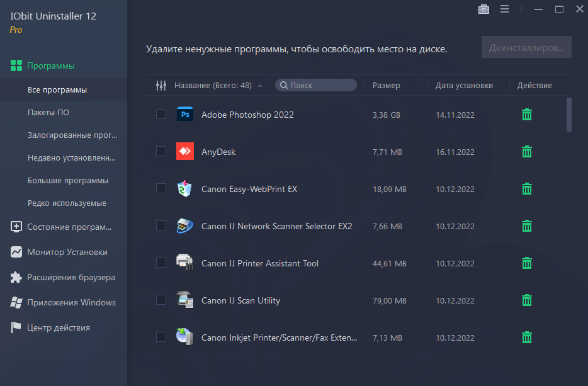The image size is (588, 386).
Task: Uninstall AnyDesk via trash icon
Action: tap(527, 152)
